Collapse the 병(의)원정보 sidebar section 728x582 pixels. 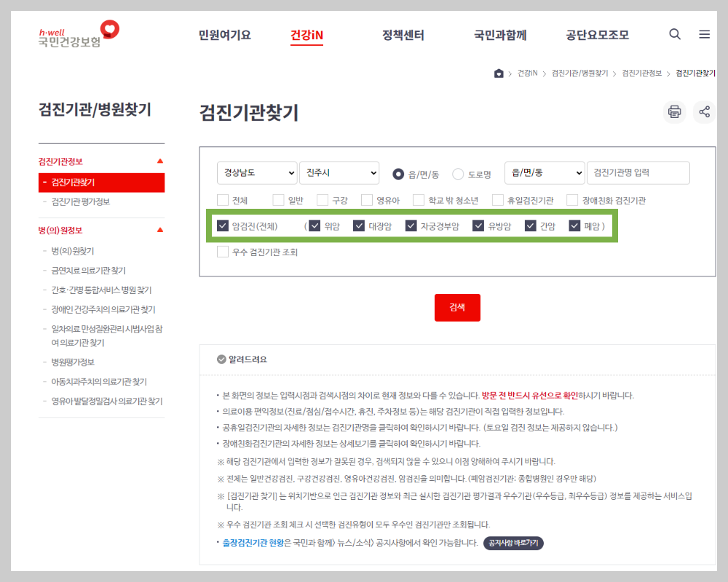coord(160,230)
